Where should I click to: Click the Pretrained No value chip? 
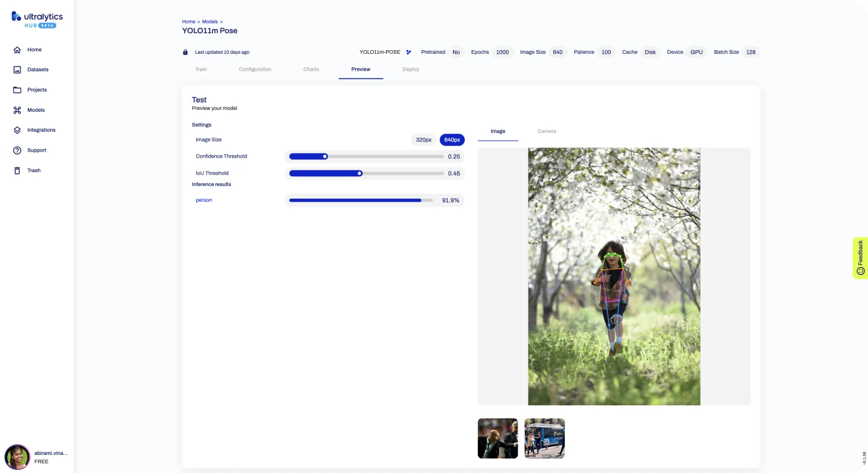pyautogui.click(x=456, y=52)
